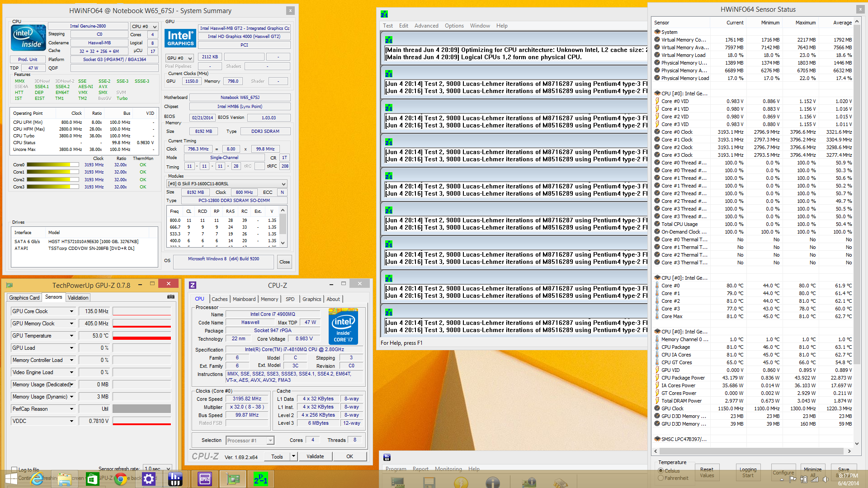This screenshot has height=488, width=868.
Task: Enable Log to file checkbox
Action: [14, 469]
